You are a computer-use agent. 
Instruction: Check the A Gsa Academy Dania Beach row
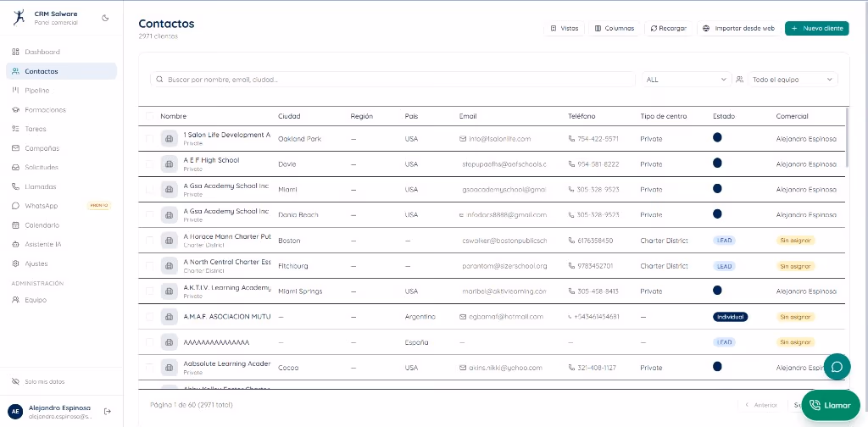click(149, 214)
